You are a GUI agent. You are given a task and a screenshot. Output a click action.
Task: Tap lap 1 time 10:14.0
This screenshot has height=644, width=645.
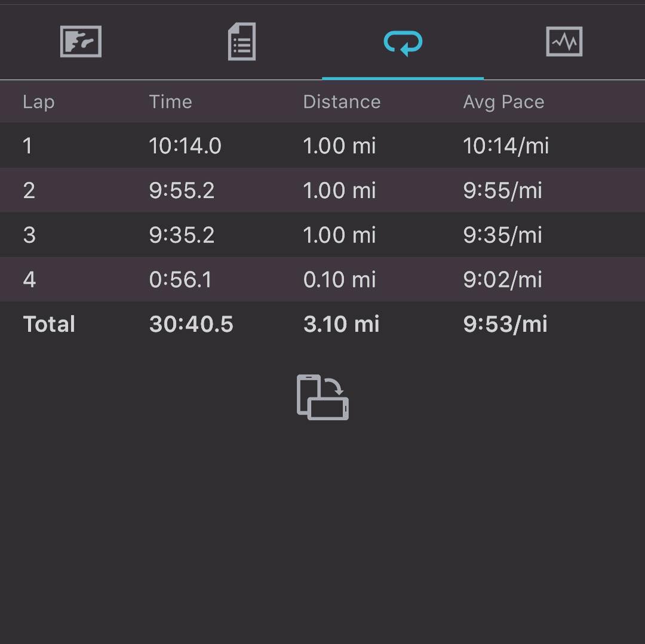185,146
